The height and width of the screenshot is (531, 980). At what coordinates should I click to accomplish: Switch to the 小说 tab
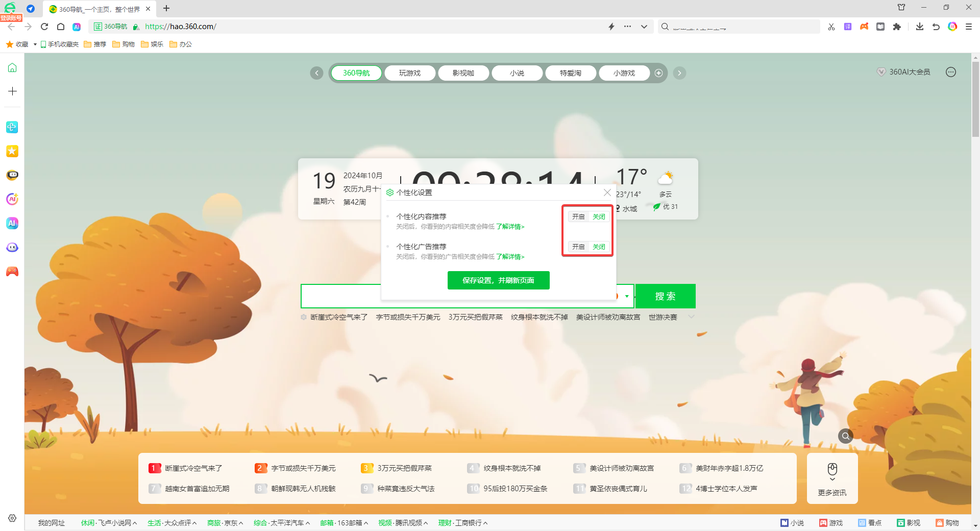(x=517, y=73)
